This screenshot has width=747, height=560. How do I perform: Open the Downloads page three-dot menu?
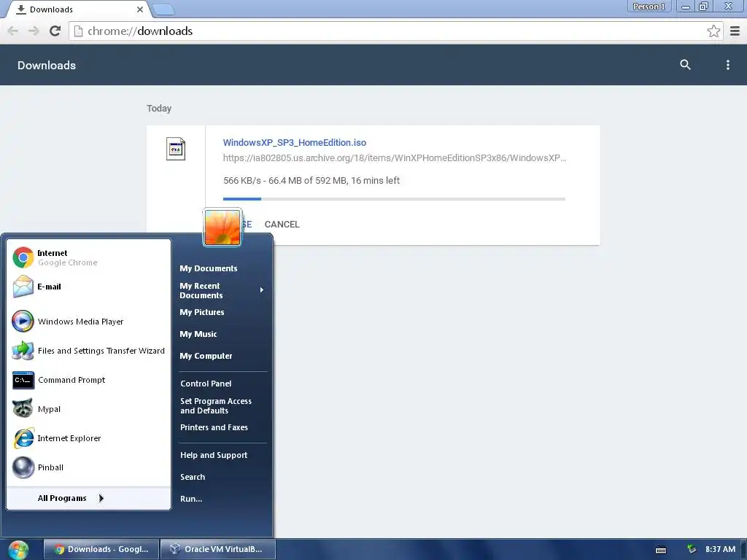tap(727, 65)
